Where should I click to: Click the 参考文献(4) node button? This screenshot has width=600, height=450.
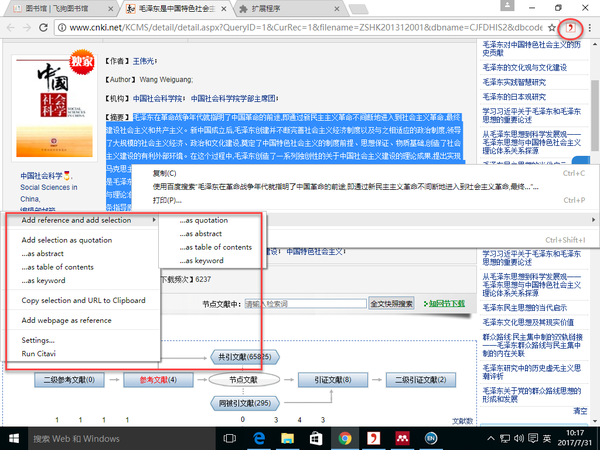[x=158, y=380]
